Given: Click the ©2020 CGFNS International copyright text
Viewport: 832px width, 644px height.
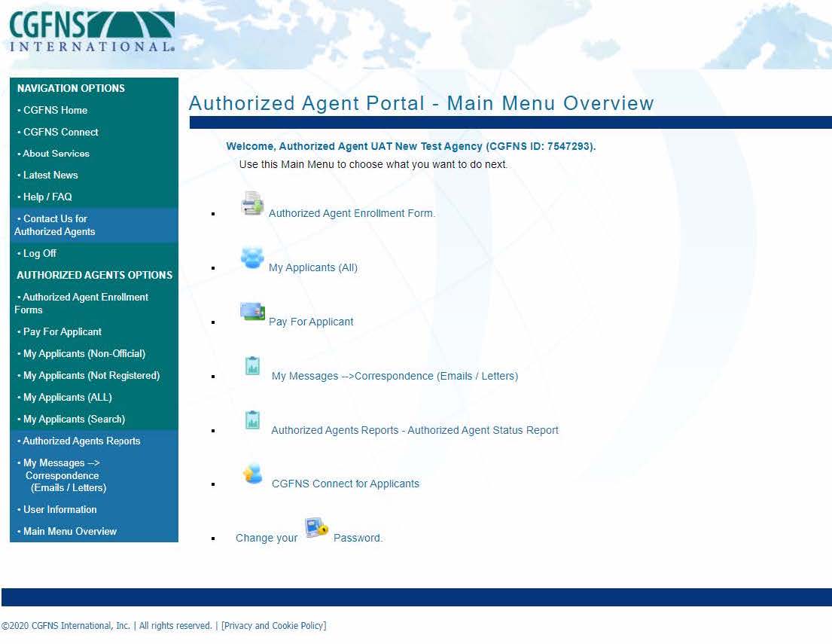Looking at the screenshot, I should point(107,625).
